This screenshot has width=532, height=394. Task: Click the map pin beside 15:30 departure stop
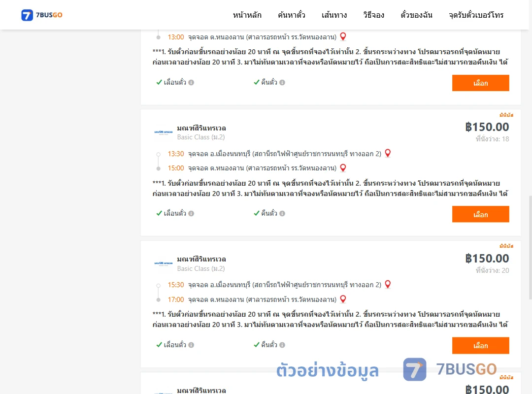click(x=388, y=284)
